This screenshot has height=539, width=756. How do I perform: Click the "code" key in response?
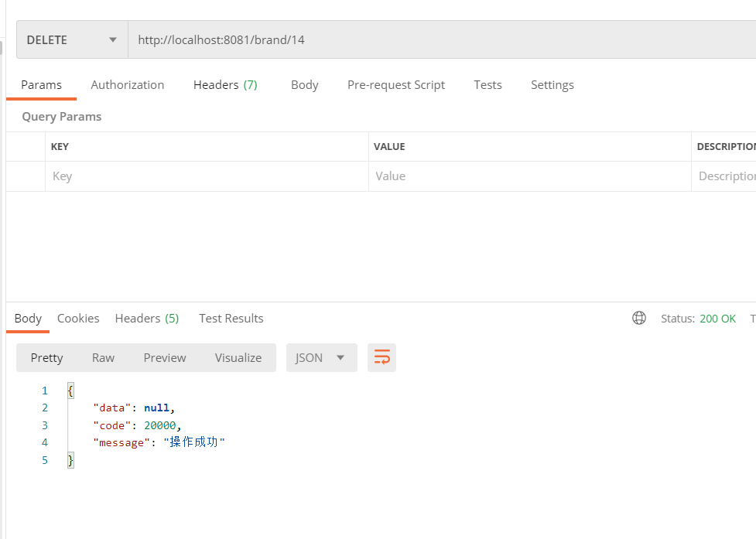tap(112, 425)
